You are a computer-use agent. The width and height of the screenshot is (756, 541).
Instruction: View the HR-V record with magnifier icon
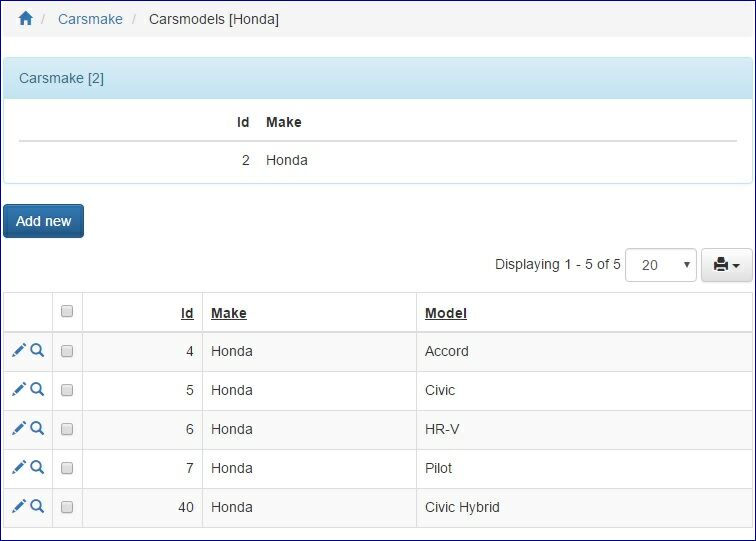(37, 428)
